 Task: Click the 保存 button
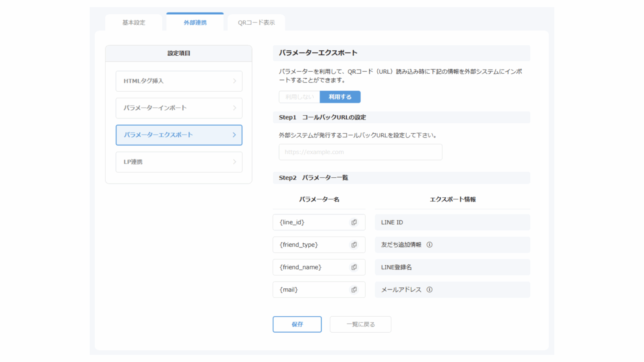(x=297, y=324)
